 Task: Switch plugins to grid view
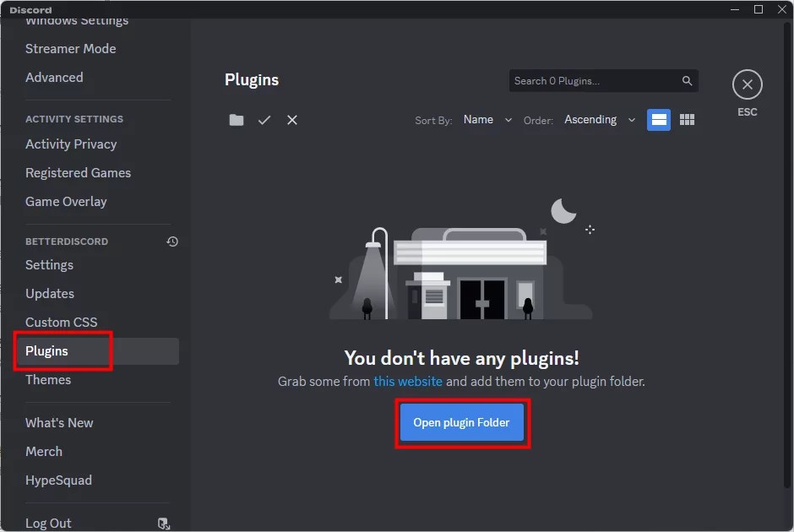[687, 119]
